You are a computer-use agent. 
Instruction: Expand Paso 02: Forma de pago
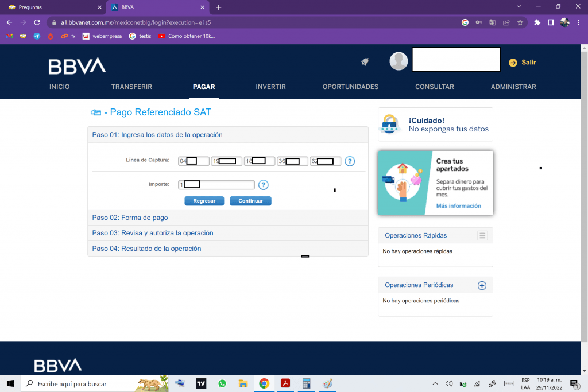point(228,218)
